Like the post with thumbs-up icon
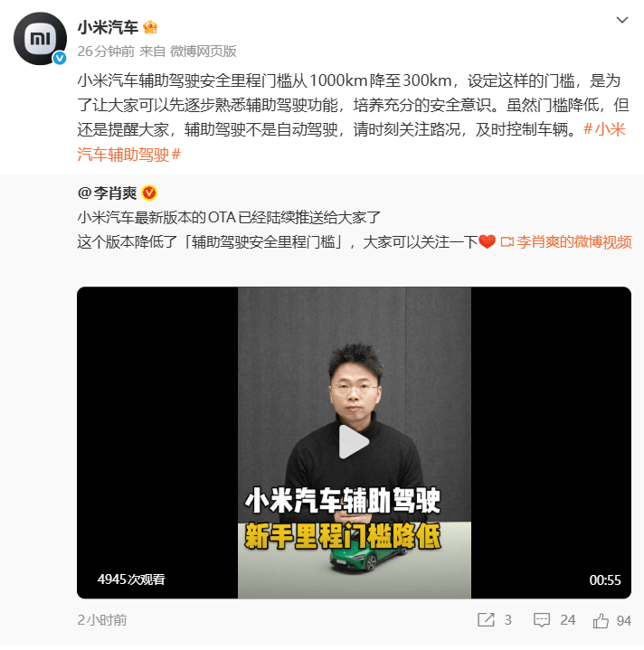644x650 pixels. pos(601,620)
